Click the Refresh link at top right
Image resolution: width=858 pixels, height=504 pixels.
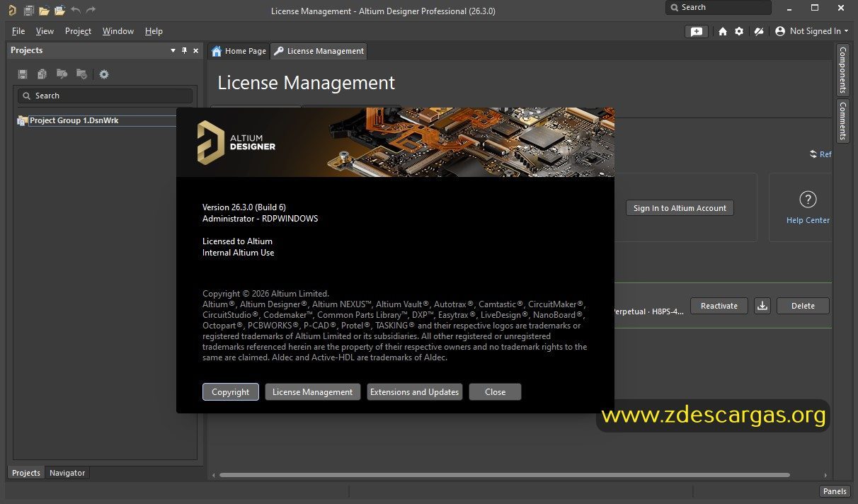click(x=820, y=154)
